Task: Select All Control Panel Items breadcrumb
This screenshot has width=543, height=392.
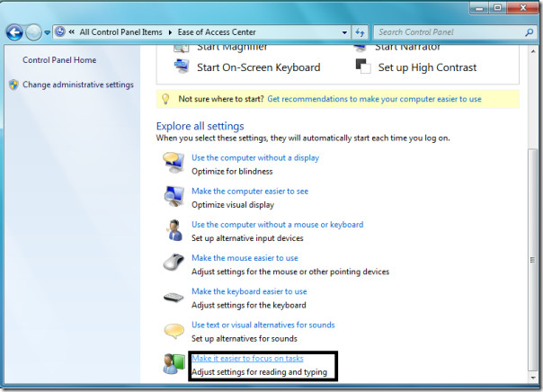Action: (120, 32)
